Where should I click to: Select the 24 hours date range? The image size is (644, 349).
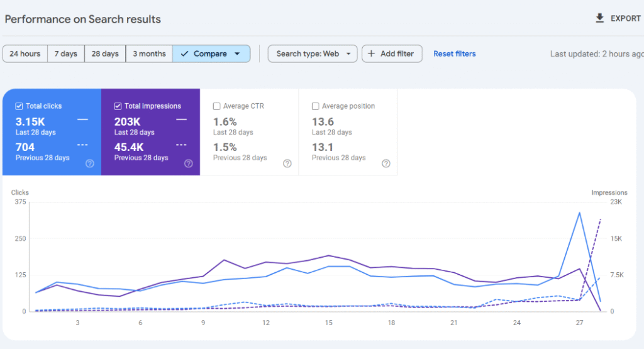[25, 54]
